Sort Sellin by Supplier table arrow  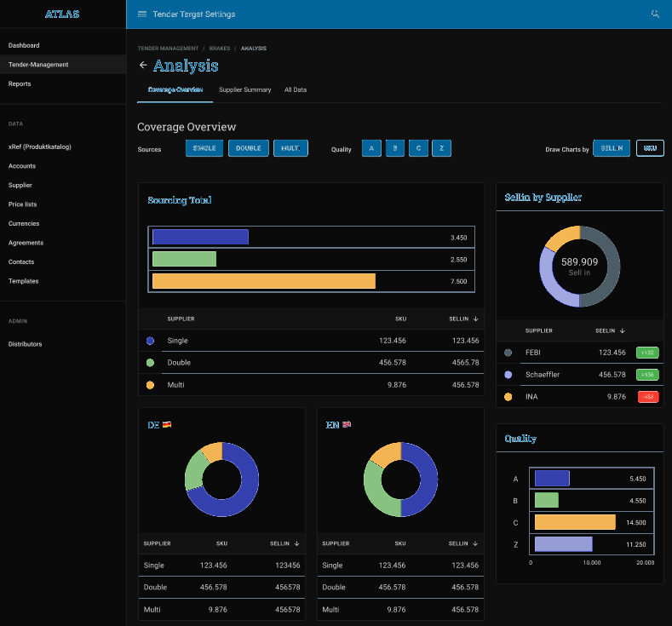pos(623,330)
